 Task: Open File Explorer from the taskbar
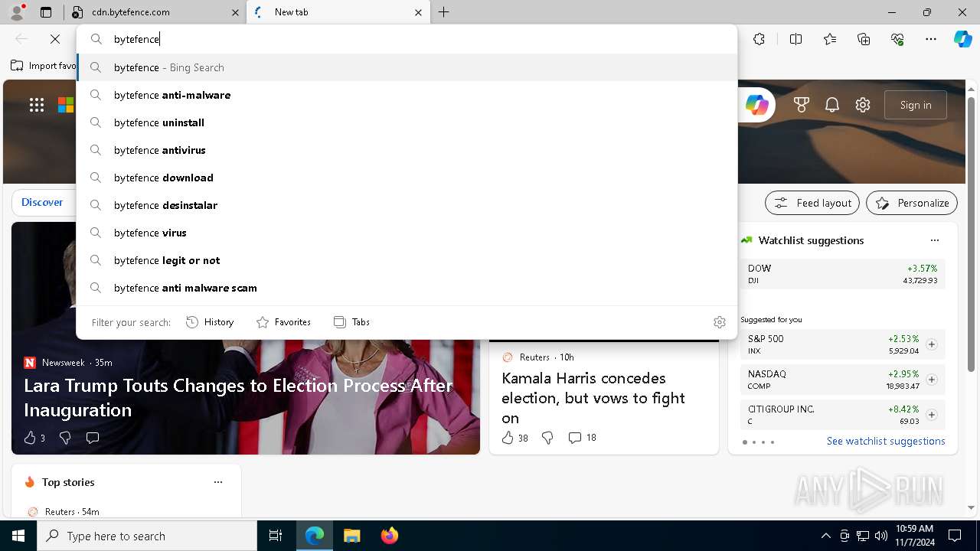(351, 536)
